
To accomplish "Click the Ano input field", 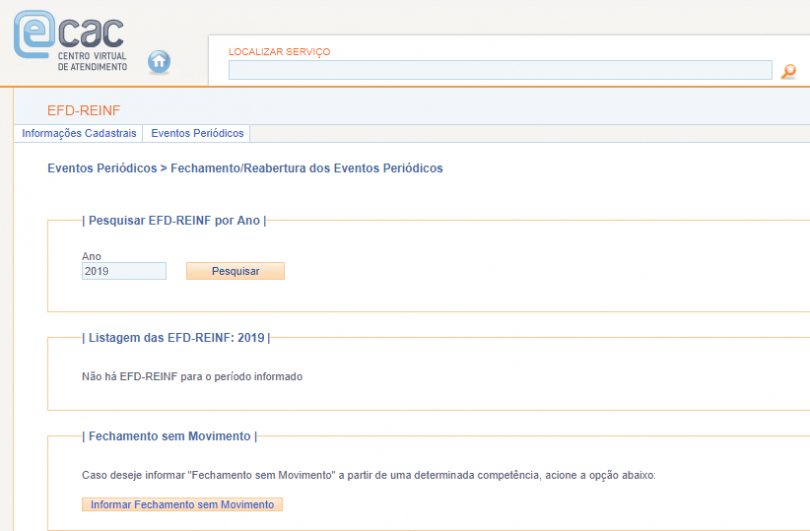I will (x=124, y=271).
